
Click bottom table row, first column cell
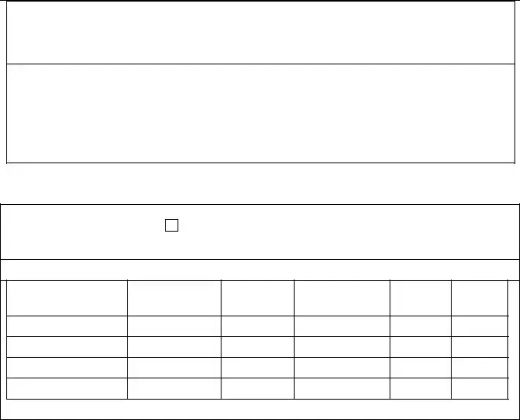pyautogui.click(x=67, y=389)
